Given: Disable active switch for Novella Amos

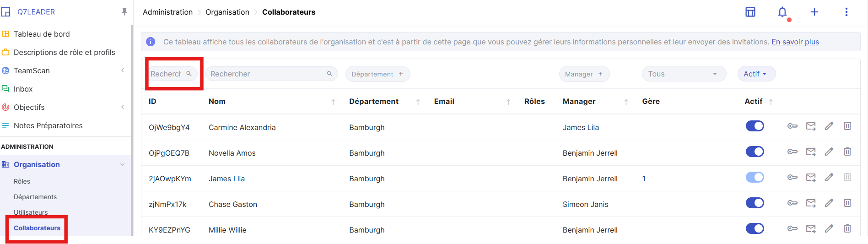Looking at the screenshot, I should pyautogui.click(x=755, y=152).
